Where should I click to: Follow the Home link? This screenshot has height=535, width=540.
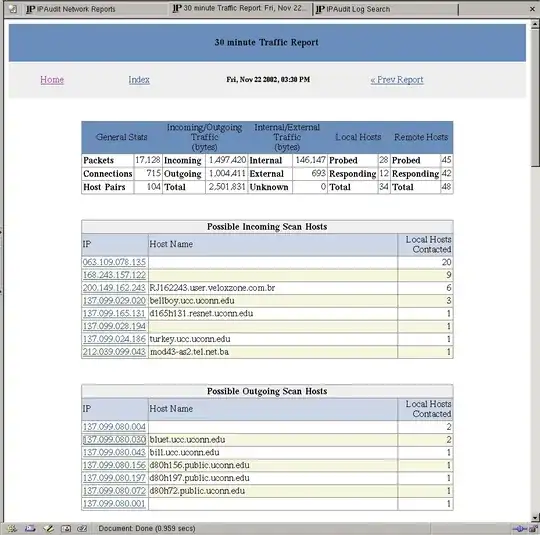(52, 80)
